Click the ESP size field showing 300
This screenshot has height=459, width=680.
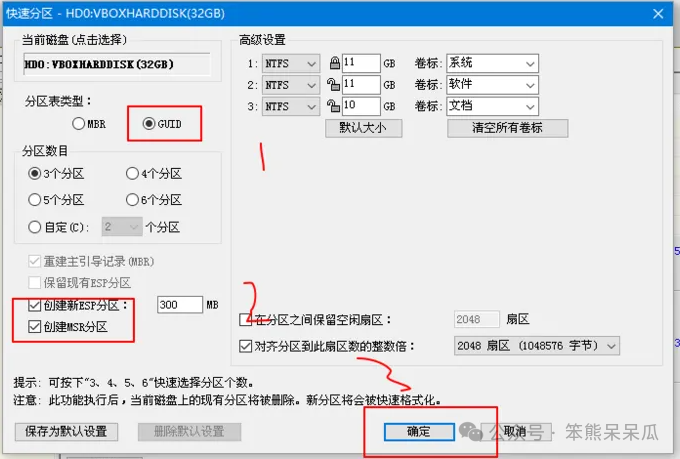[180, 305]
